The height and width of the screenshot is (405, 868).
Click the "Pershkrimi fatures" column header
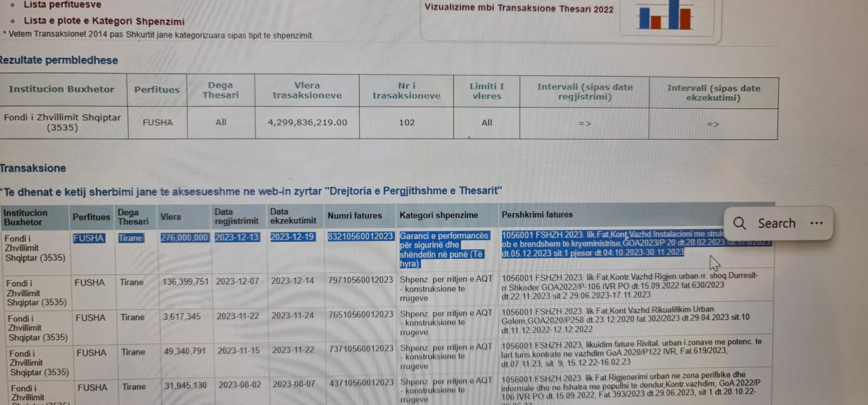(x=537, y=215)
